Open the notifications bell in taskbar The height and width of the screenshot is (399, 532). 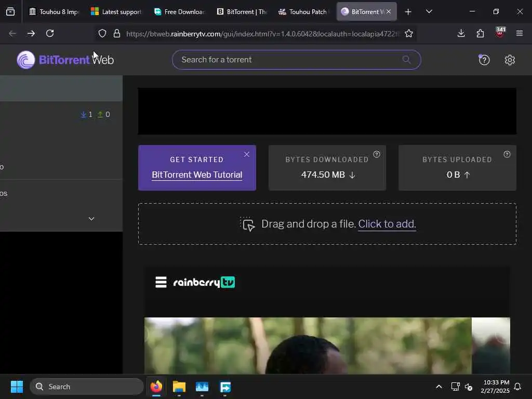coord(517,387)
